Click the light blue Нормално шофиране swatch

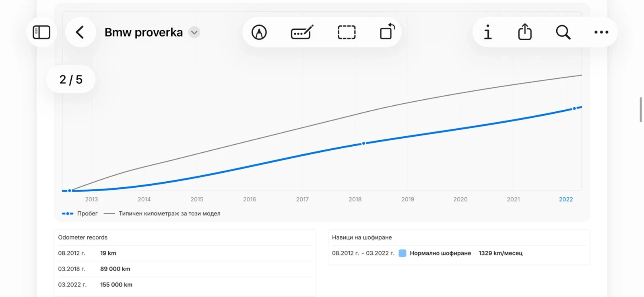click(402, 253)
